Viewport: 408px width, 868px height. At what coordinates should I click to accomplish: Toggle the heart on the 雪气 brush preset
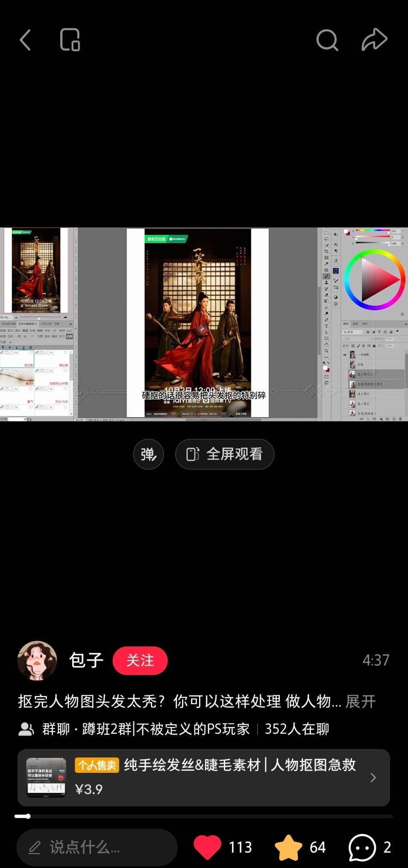point(31,389)
